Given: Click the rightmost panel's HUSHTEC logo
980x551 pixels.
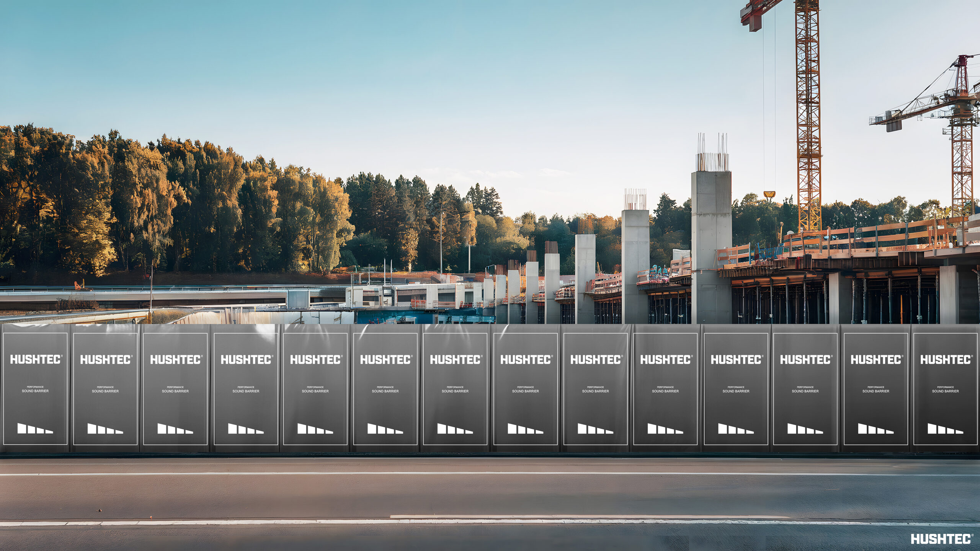Looking at the screenshot, I should tap(946, 359).
